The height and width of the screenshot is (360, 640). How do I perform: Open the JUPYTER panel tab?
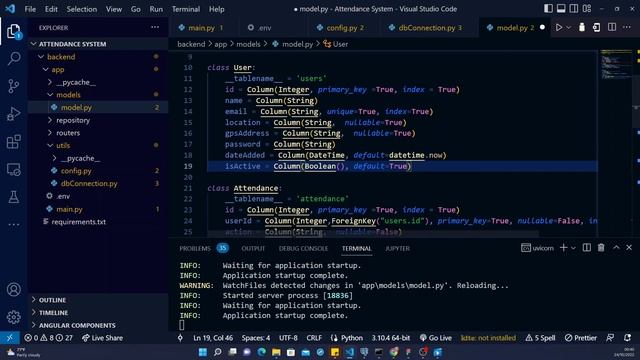click(x=397, y=248)
